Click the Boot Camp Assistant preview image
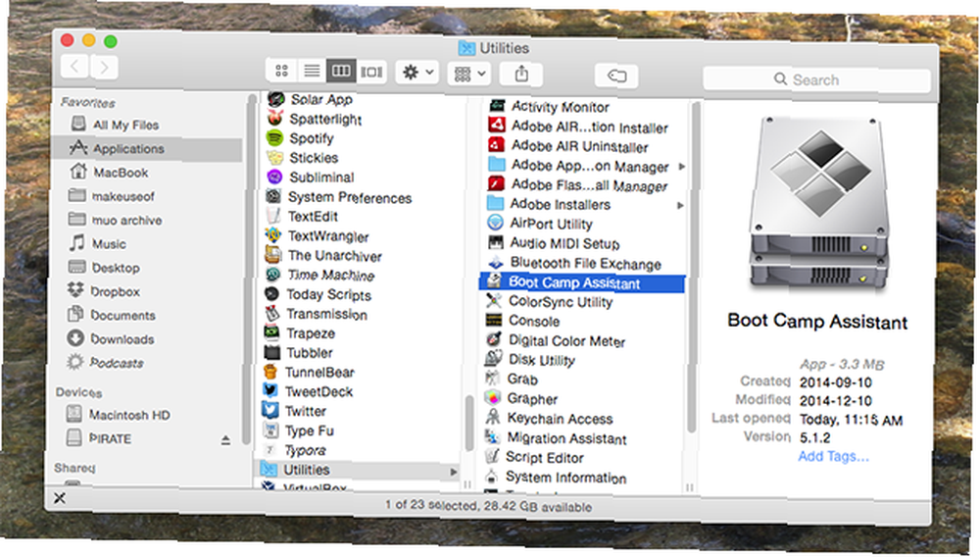980x557 pixels. click(x=821, y=203)
